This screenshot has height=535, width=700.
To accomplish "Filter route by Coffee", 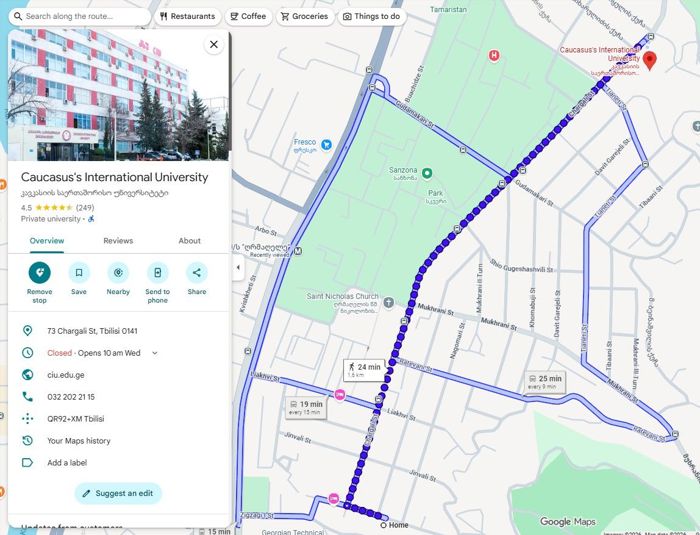I will point(248,17).
